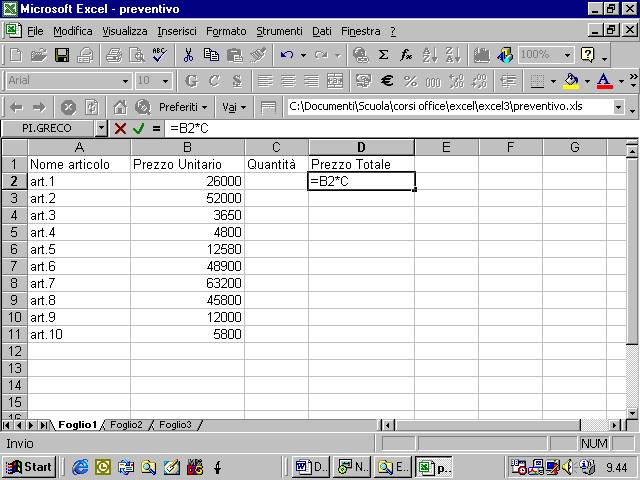
Task: Open the File menu
Action: 35,31
